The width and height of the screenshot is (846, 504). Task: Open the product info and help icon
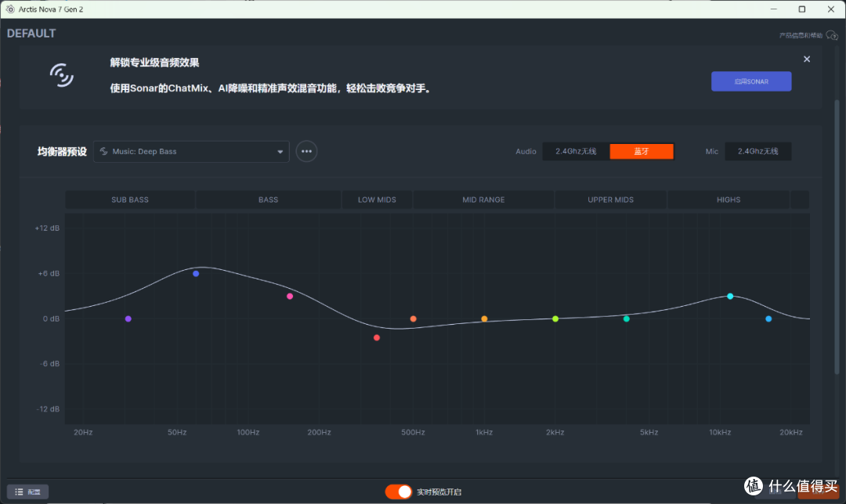[x=831, y=35]
